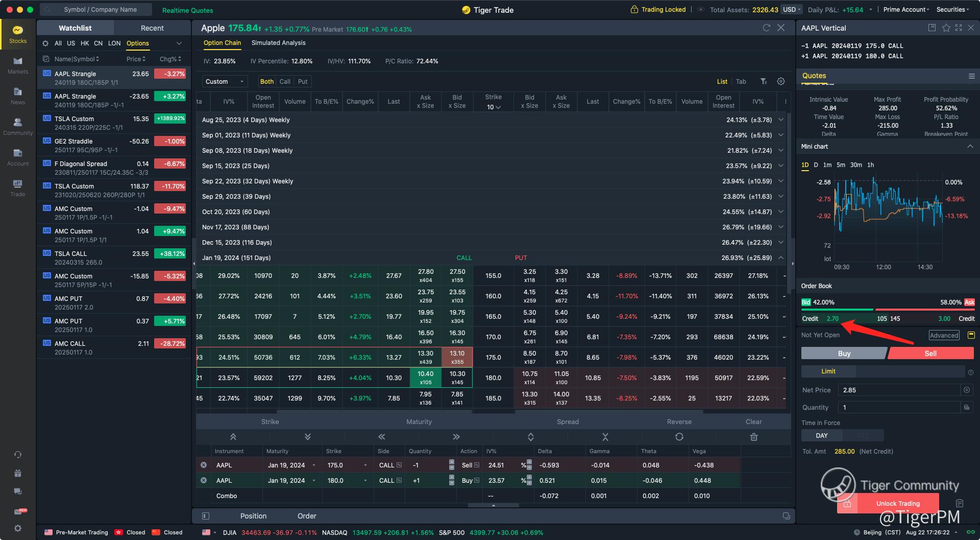Image resolution: width=980 pixels, height=540 pixels.
Task: Toggle option chain view to Call only
Action: click(x=285, y=81)
